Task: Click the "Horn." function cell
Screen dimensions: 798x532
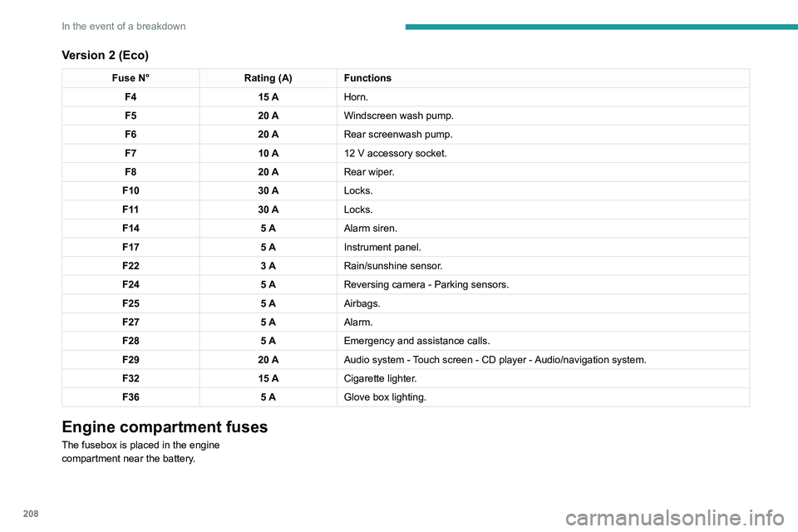Action: click(356, 96)
